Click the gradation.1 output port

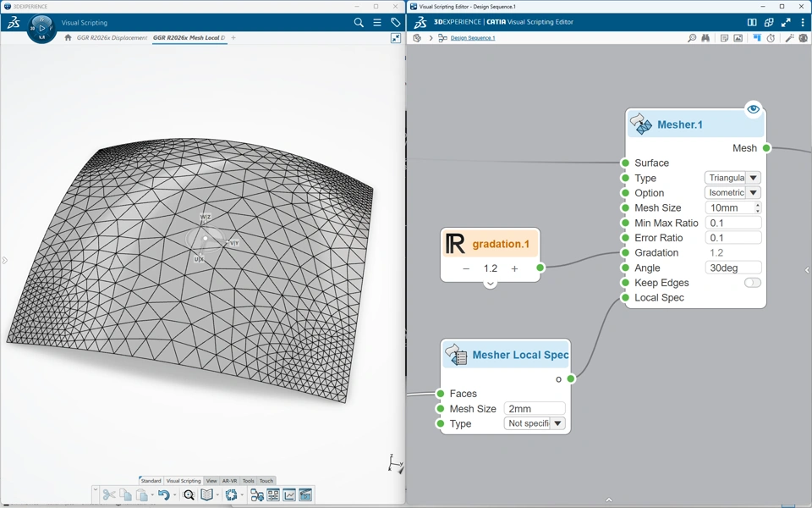540,268
